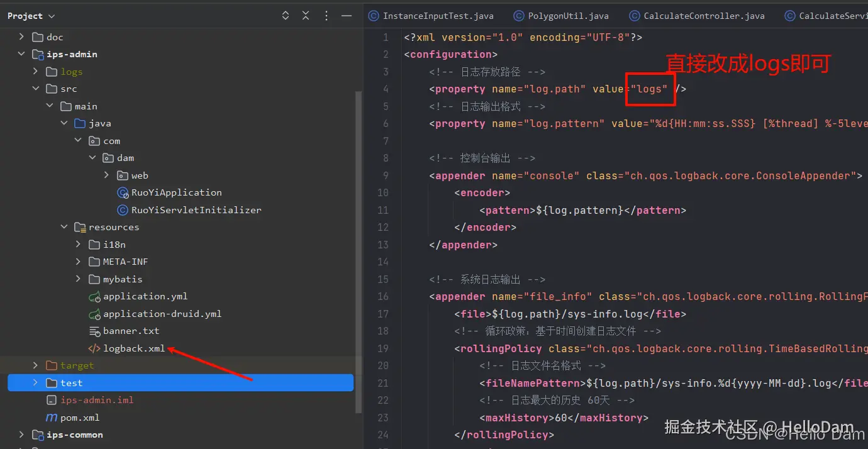The height and width of the screenshot is (449, 868).
Task: Click the logback.xml XML file icon
Action: (94, 348)
